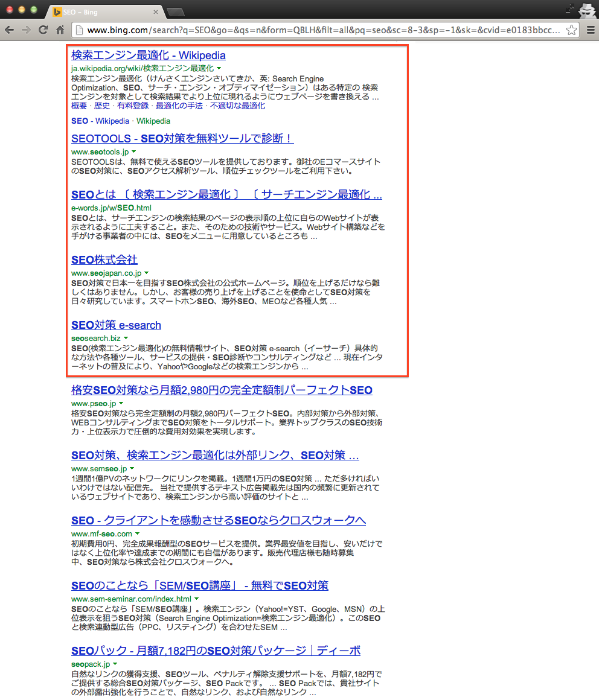The image size is (599, 700).
Task: Expand dropdown next to www.semseo.jp
Action: click(x=132, y=468)
